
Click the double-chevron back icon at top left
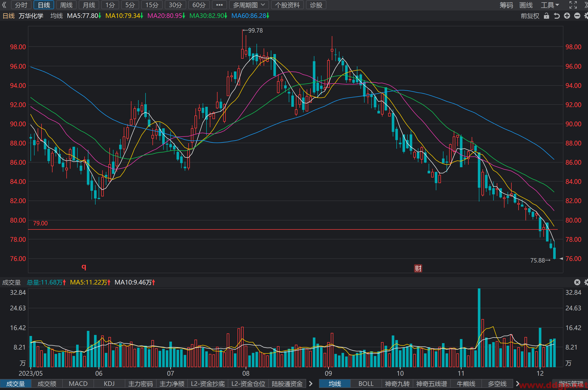click(x=4, y=5)
